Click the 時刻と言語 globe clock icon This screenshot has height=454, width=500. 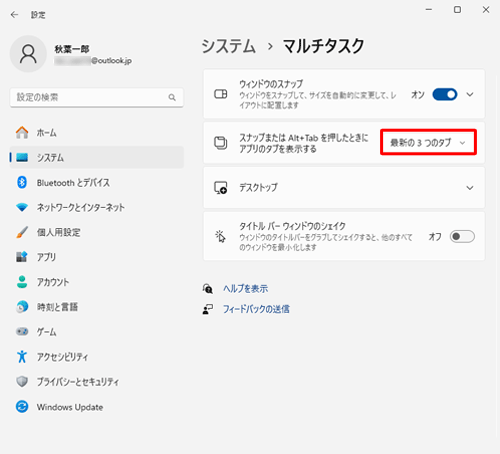[x=22, y=307]
